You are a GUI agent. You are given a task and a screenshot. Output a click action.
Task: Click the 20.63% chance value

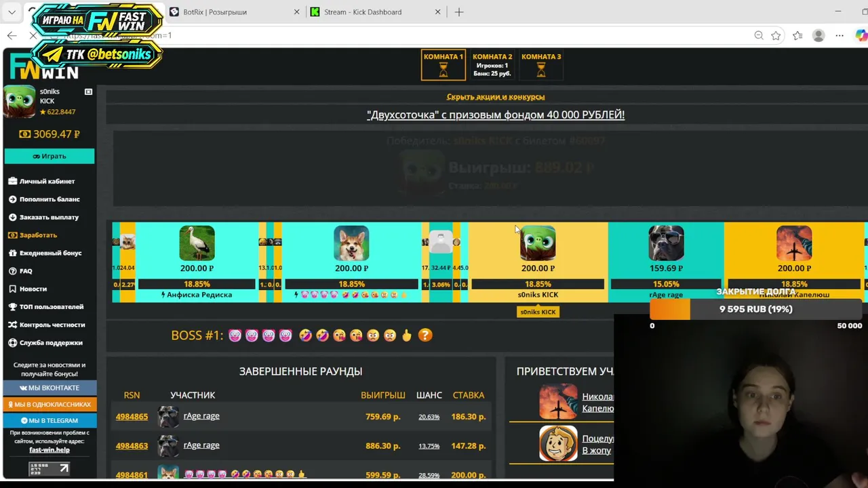pos(429,417)
